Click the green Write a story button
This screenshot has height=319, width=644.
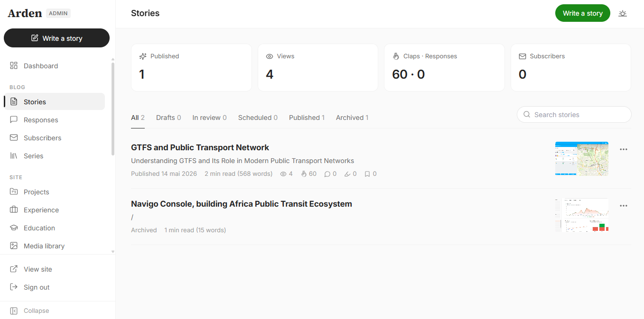(x=582, y=13)
